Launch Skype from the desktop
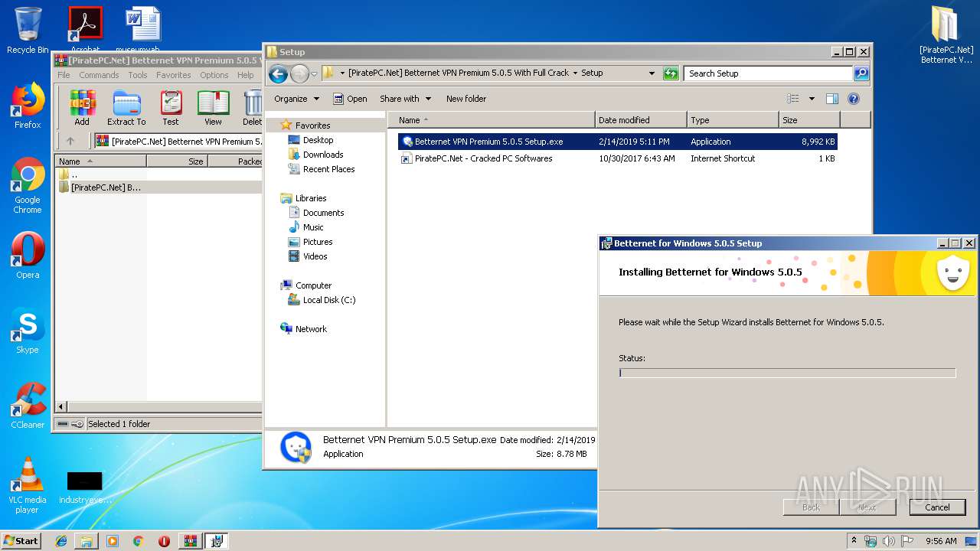Viewport: 980px width, 551px height. tap(28, 331)
